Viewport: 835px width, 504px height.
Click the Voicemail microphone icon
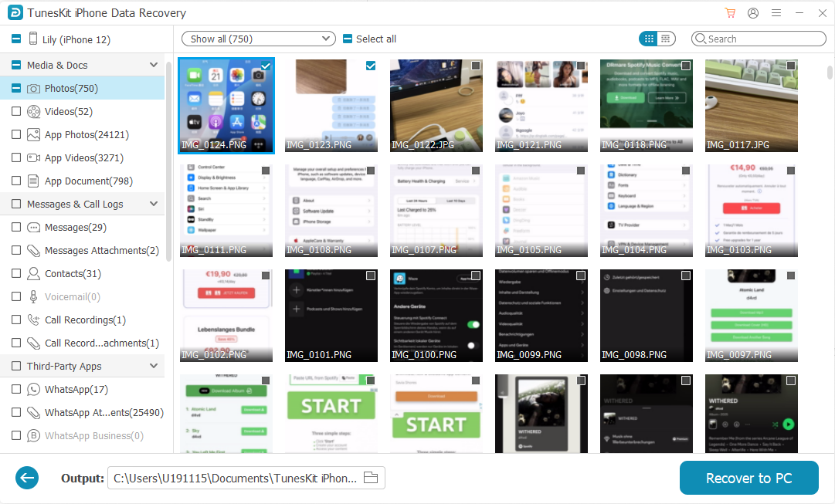[33, 296]
